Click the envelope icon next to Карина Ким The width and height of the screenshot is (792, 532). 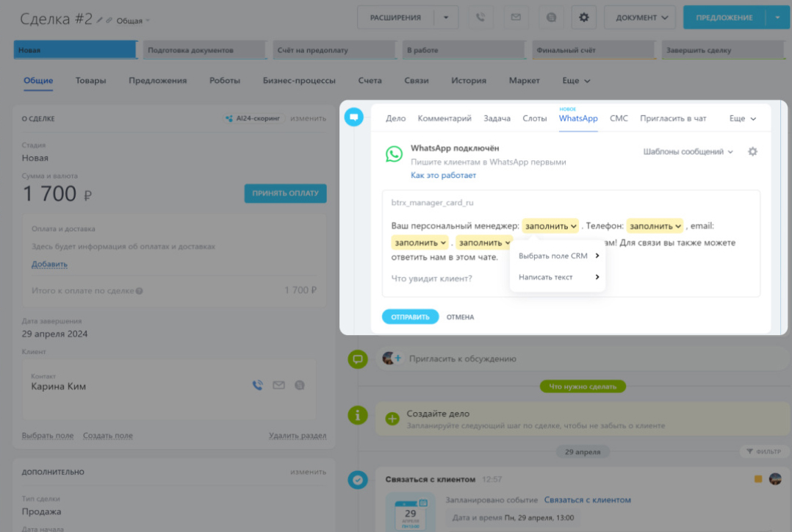(x=278, y=385)
